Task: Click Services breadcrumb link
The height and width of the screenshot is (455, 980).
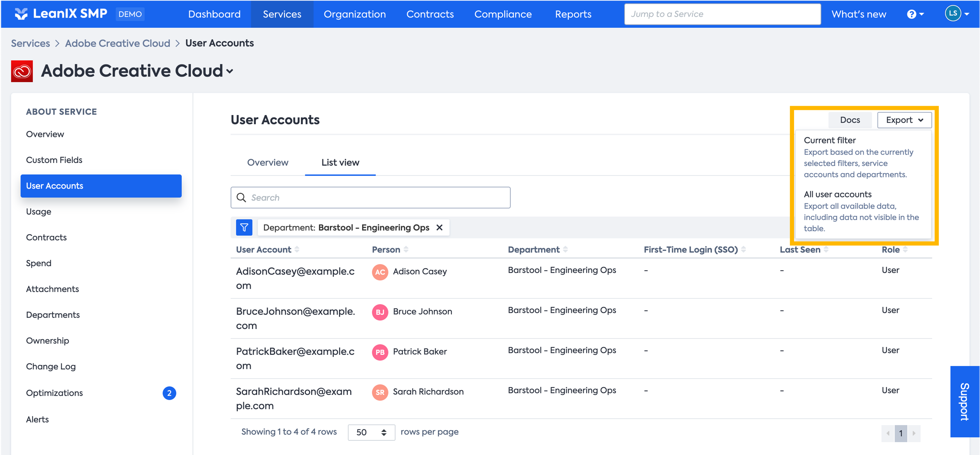Action: tap(31, 43)
